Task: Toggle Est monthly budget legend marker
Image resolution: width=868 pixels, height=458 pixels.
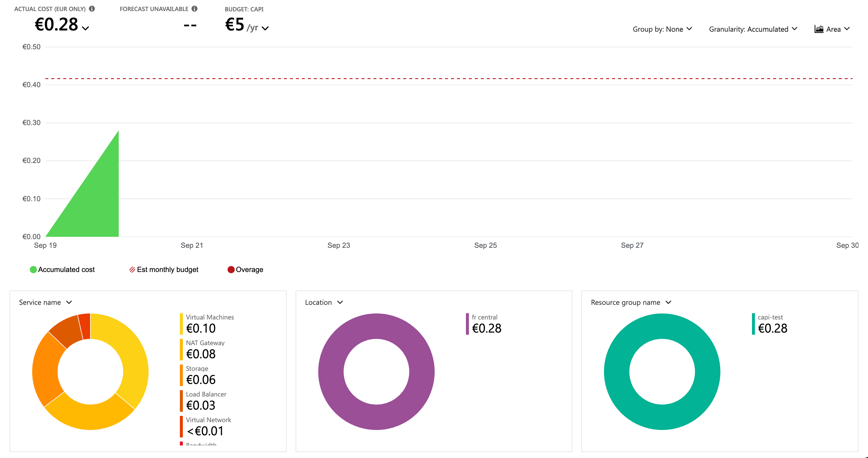Action: pos(132,270)
